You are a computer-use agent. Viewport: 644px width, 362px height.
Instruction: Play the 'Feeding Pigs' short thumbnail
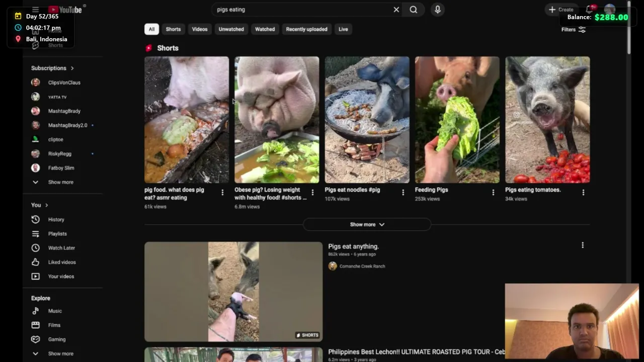click(457, 120)
